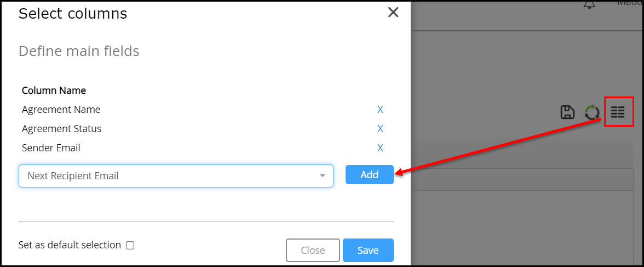Open the column selector icon
This screenshot has width=644, height=267.
[x=618, y=112]
